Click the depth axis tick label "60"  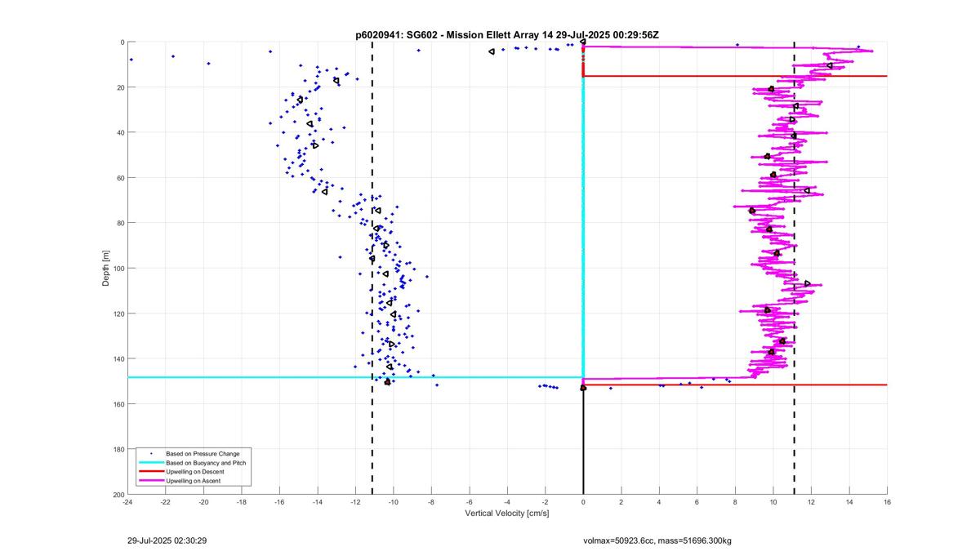pyautogui.click(x=120, y=178)
